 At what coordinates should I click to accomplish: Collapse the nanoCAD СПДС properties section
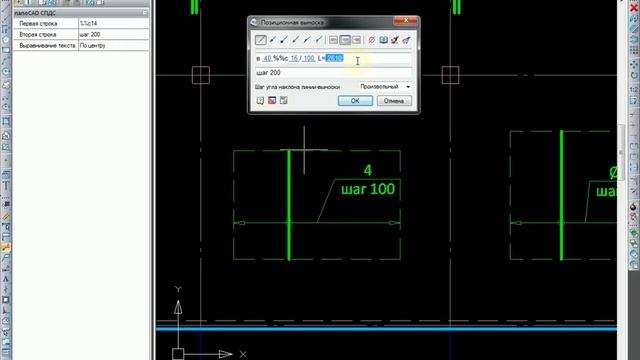[x=145, y=13]
